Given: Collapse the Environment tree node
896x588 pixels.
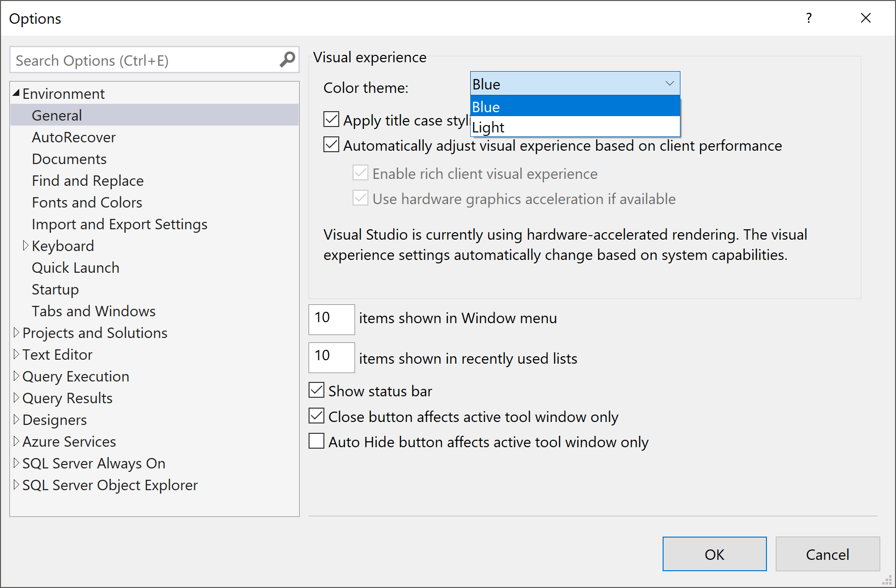Looking at the screenshot, I should pyautogui.click(x=16, y=93).
